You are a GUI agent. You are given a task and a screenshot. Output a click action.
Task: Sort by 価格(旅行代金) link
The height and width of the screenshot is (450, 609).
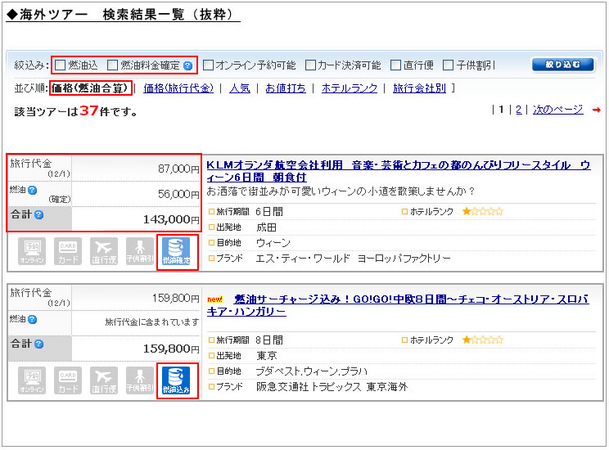178,89
